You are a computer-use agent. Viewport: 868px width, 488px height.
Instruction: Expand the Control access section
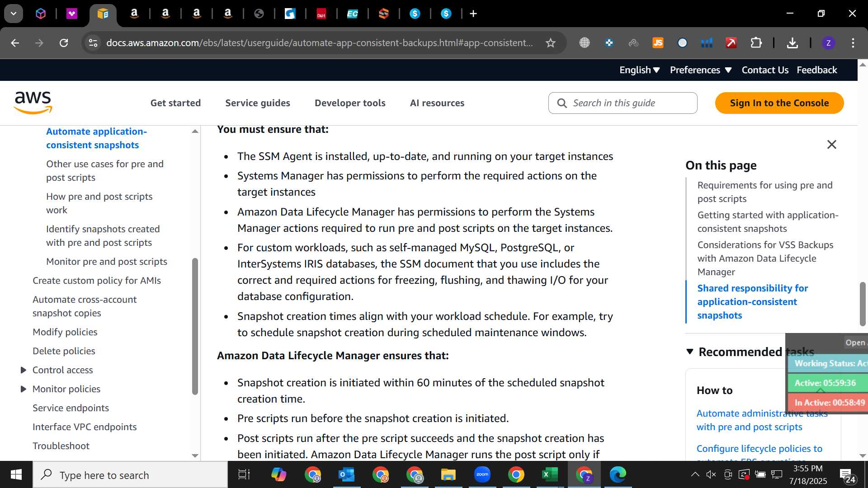click(24, 370)
